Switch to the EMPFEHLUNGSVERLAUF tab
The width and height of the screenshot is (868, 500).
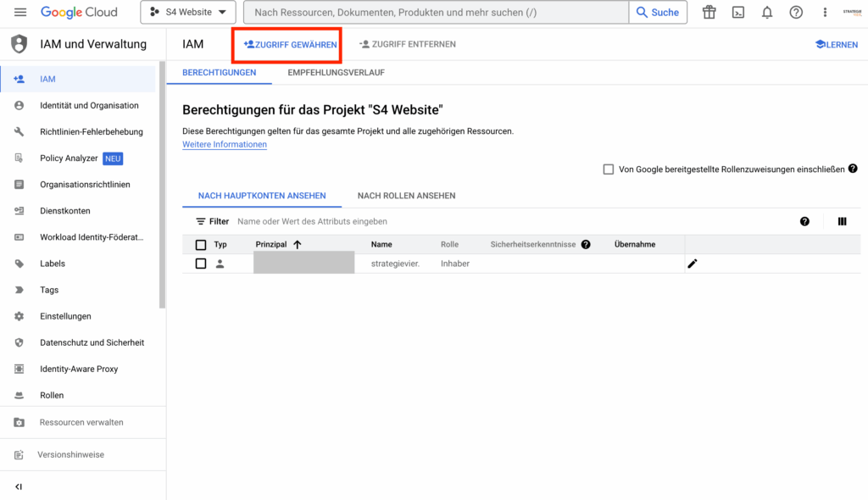336,73
